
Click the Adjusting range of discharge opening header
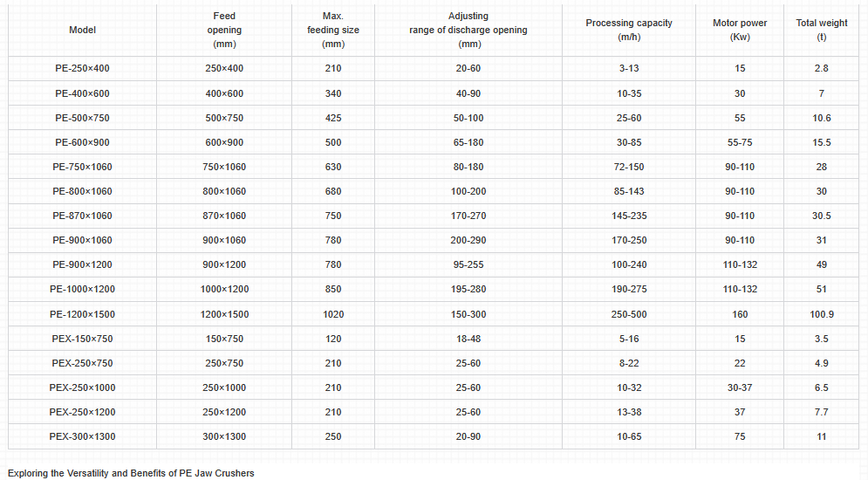point(468,31)
